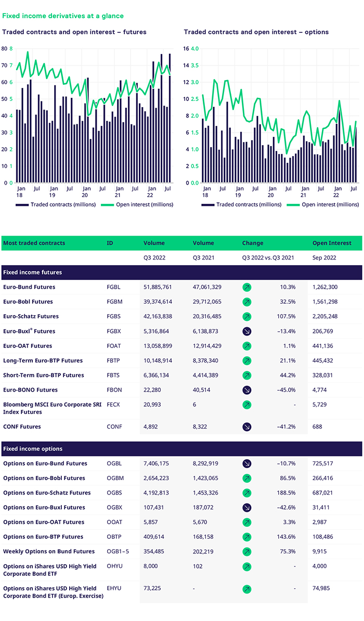Click the down-arrow icon for Euro-Buxl Futures

[x=246, y=331]
